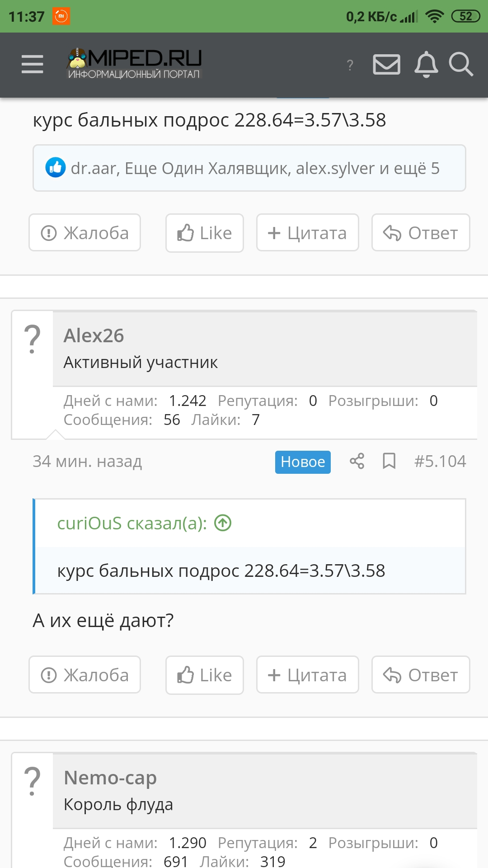This screenshot has width=488, height=868.
Task: Tap the question mark avatar header icon
Action: [x=350, y=65]
